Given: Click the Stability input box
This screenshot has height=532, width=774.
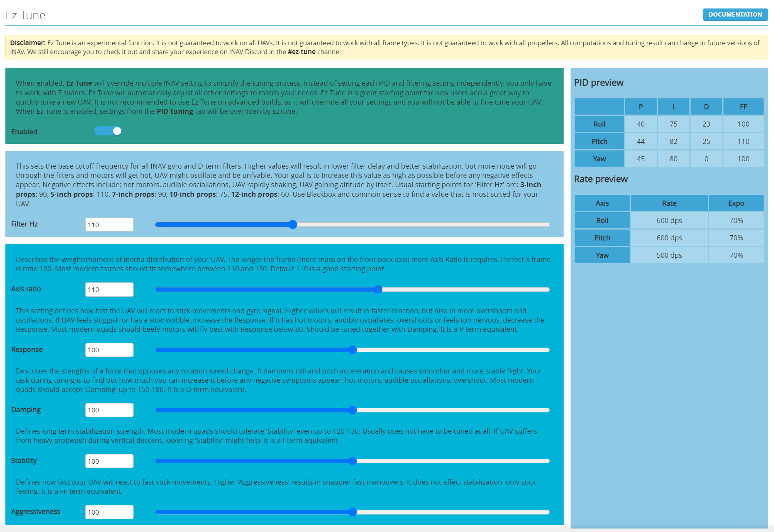Looking at the screenshot, I should click(109, 461).
